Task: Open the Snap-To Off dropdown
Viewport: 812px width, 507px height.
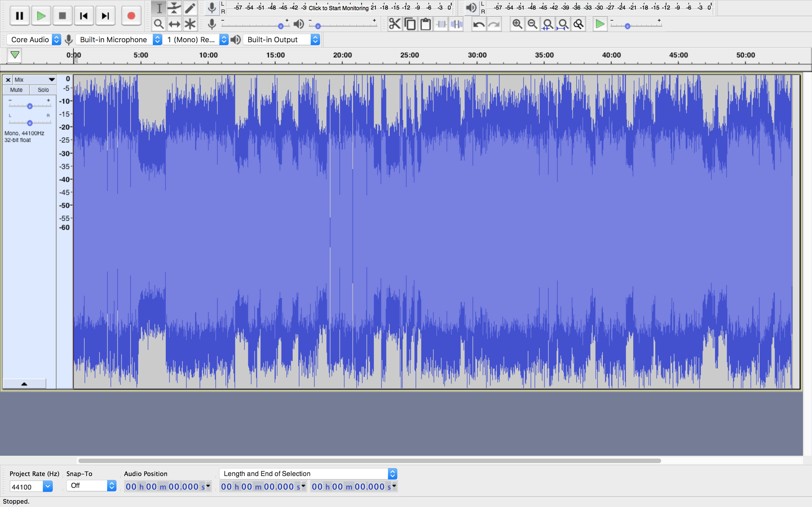Action: pos(91,486)
